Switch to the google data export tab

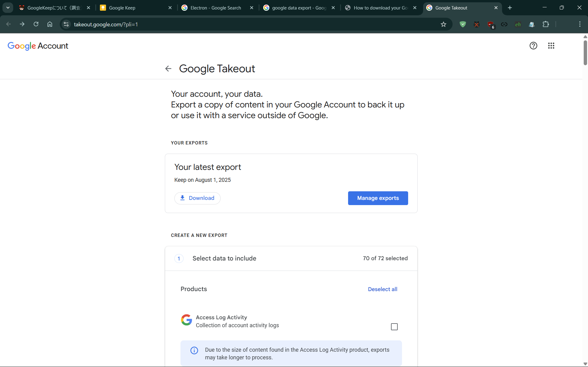tap(299, 8)
